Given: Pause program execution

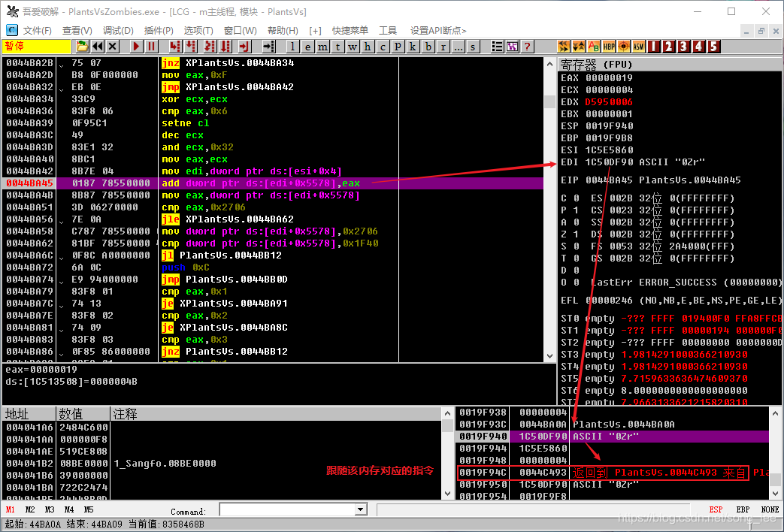Looking at the screenshot, I should (x=151, y=47).
